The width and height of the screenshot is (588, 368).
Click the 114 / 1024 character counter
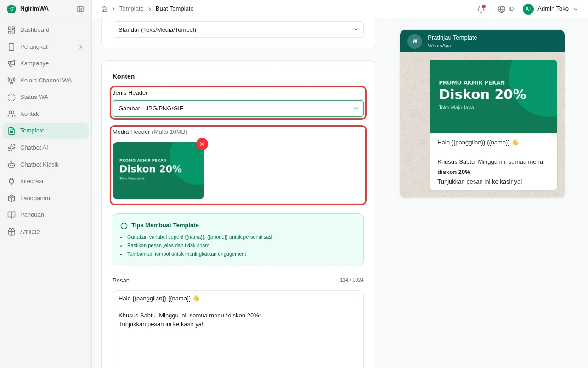(x=352, y=280)
